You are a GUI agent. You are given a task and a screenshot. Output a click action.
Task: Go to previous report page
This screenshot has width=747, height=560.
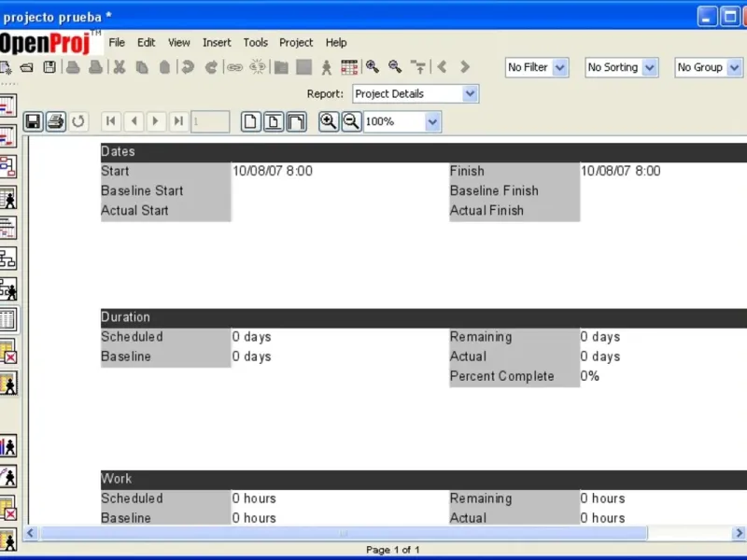[x=134, y=121]
